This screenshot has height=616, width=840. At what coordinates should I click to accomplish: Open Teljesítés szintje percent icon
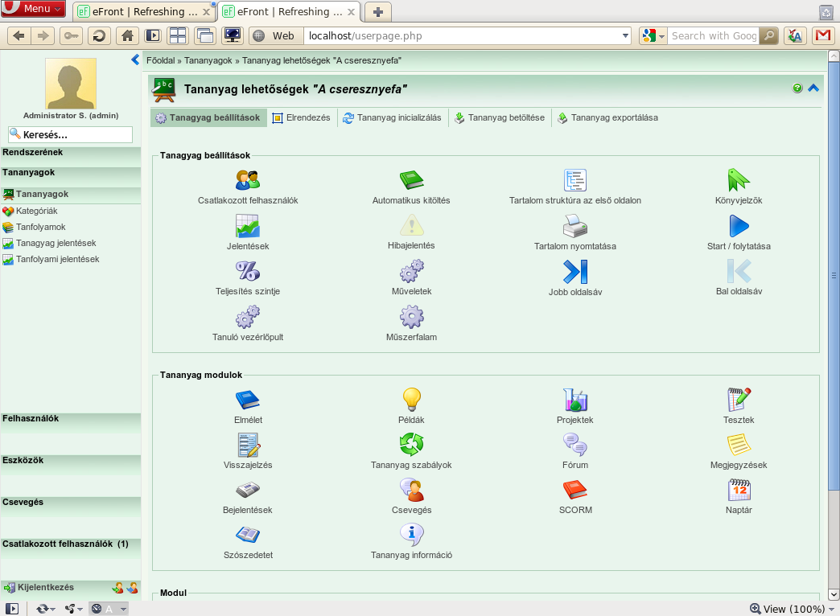[x=248, y=271]
